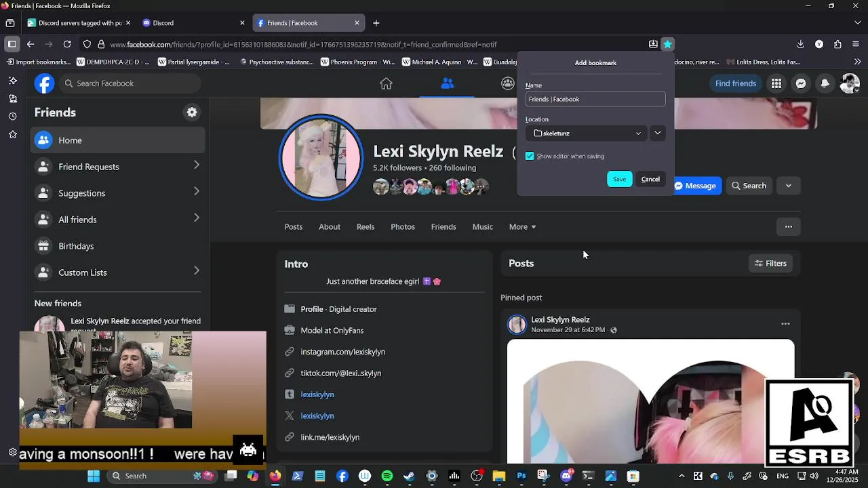
Task: Open Facebook Menu grid icon
Action: click(x=776, y=83)
